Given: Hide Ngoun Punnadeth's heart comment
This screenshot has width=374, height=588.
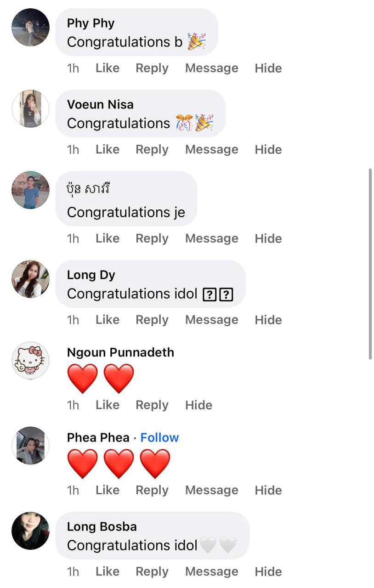Looking at the screenshot, I should (x=198, y=405).
